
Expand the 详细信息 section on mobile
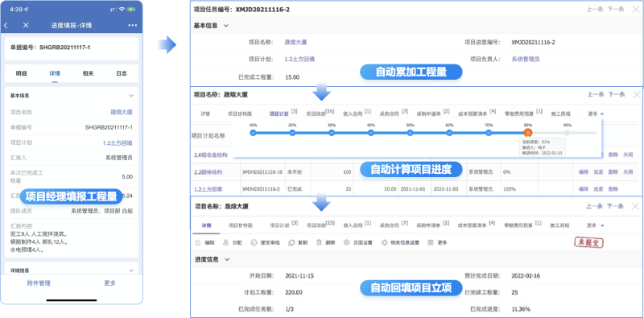131,271
